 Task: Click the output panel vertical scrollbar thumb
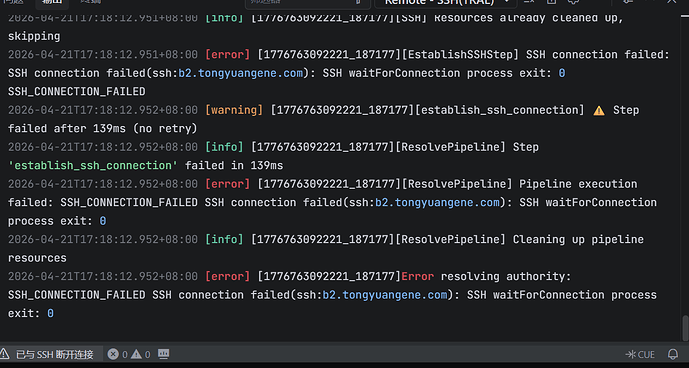tap(685, 327)
